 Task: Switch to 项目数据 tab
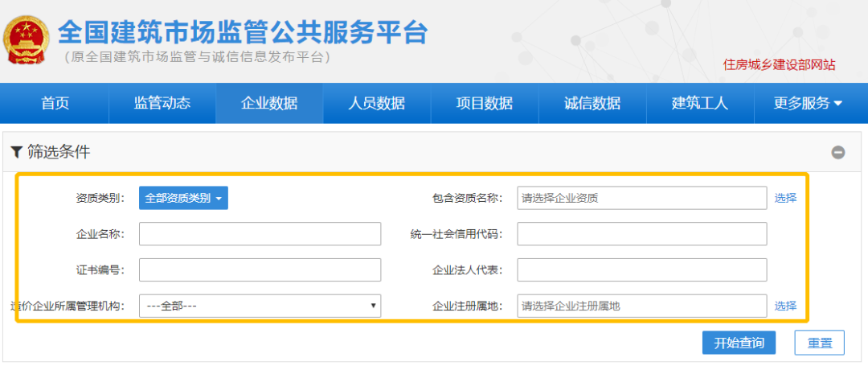[485, 103]
